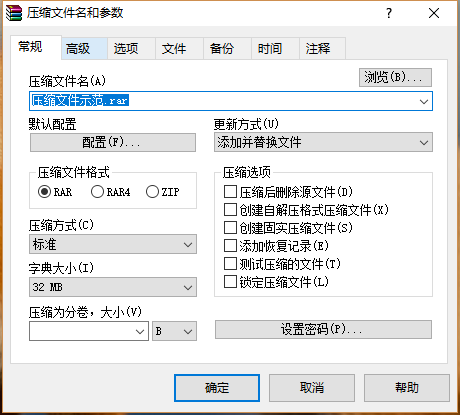This screenshot has height=415, width=460.
Task: Choose the ZIP archive format option
Action: pos(152,192)
